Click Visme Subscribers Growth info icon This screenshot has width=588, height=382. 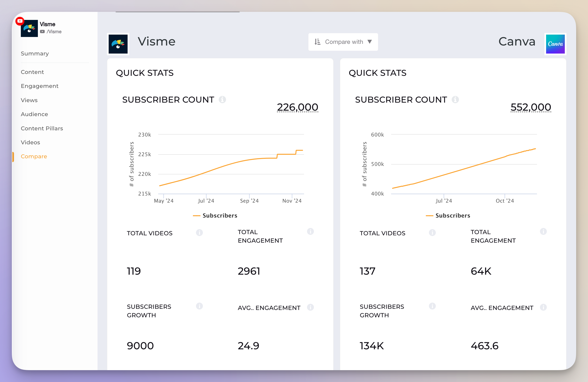click(199, 306)
